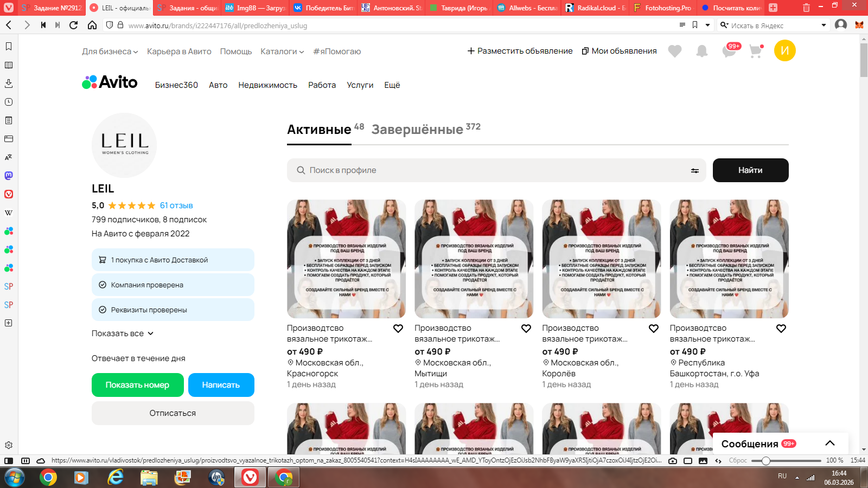Open the reader view icon in address bar
The image size is (868, 488).
[682, 25]
